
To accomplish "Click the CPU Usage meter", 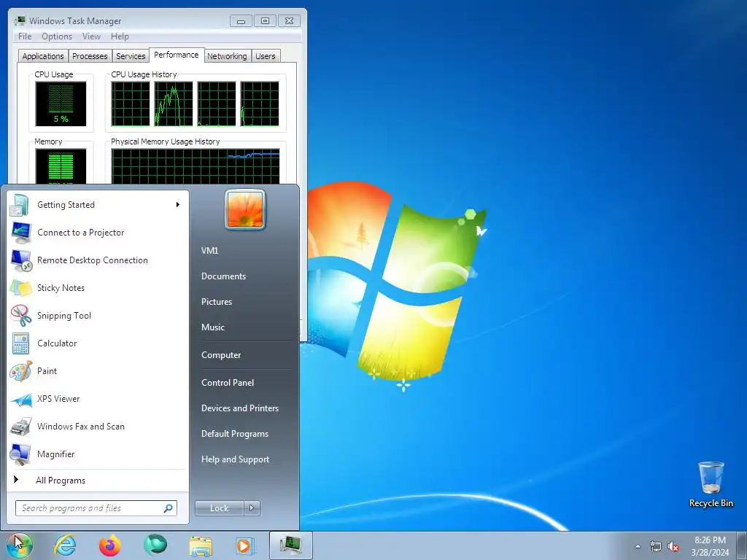I will pos(61,104).
